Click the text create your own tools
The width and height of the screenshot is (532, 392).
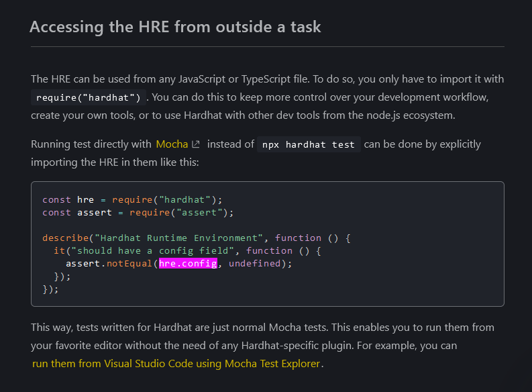coord(83,115)
